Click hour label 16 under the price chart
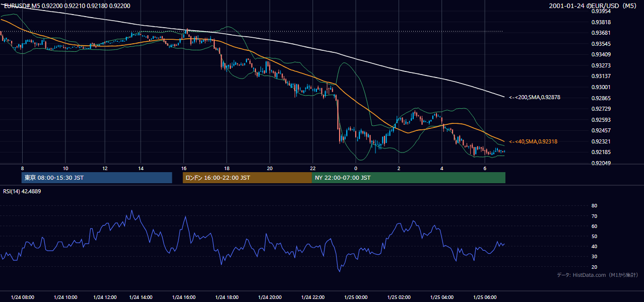Screen dimensions: 644x302 pos(184,168)
